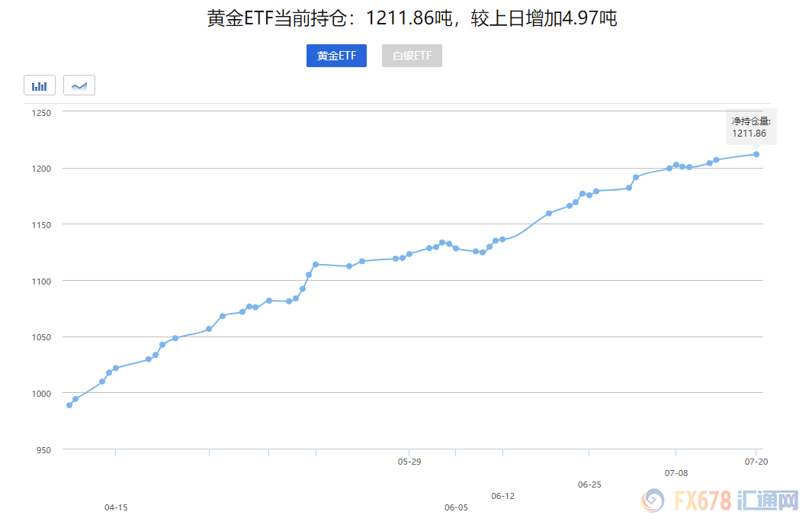Click the 05-29 date axis label
The width and height of the screenshot is (812, 528).
pos(409,461)
